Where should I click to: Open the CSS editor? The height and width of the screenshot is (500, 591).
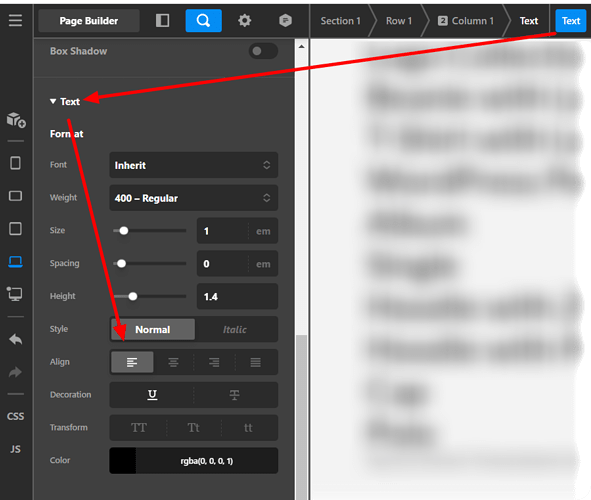(x=15, y=416)
